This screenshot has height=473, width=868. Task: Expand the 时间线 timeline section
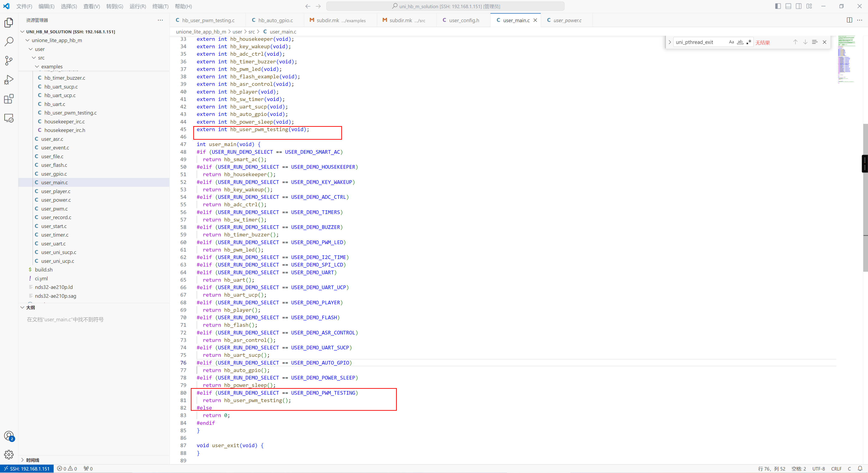(x=23, y=460)
